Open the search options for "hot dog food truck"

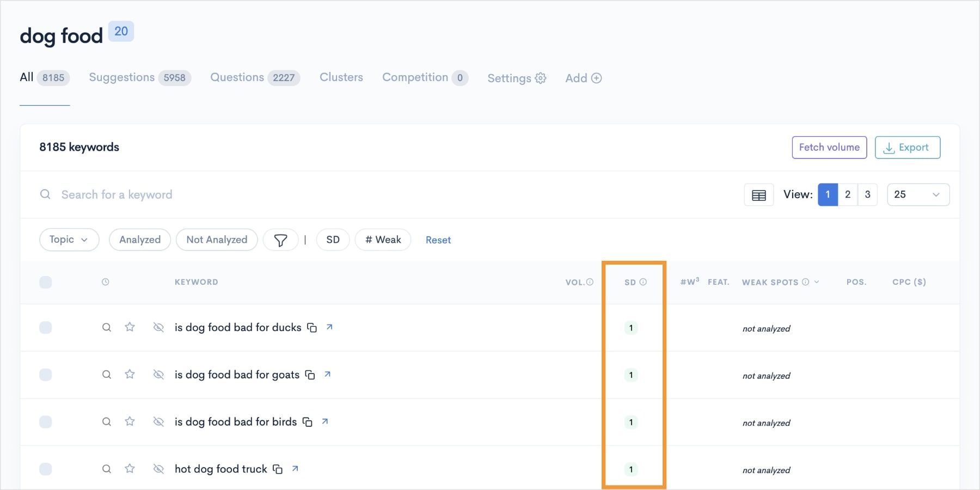pos(106,469)
